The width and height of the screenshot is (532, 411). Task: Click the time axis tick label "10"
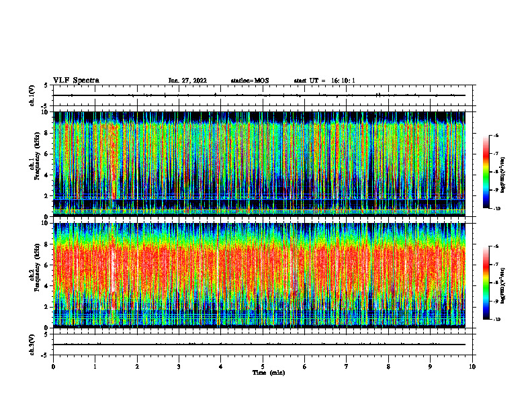[472, 367]
